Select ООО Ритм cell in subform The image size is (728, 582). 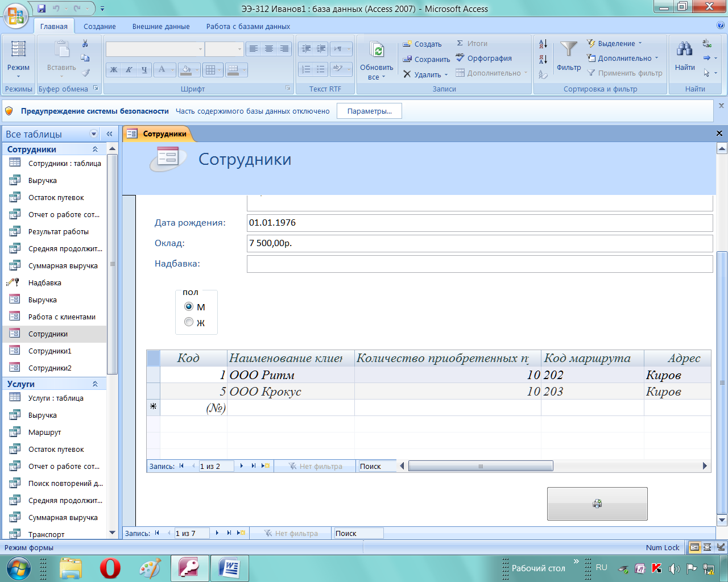pos(291,375)
